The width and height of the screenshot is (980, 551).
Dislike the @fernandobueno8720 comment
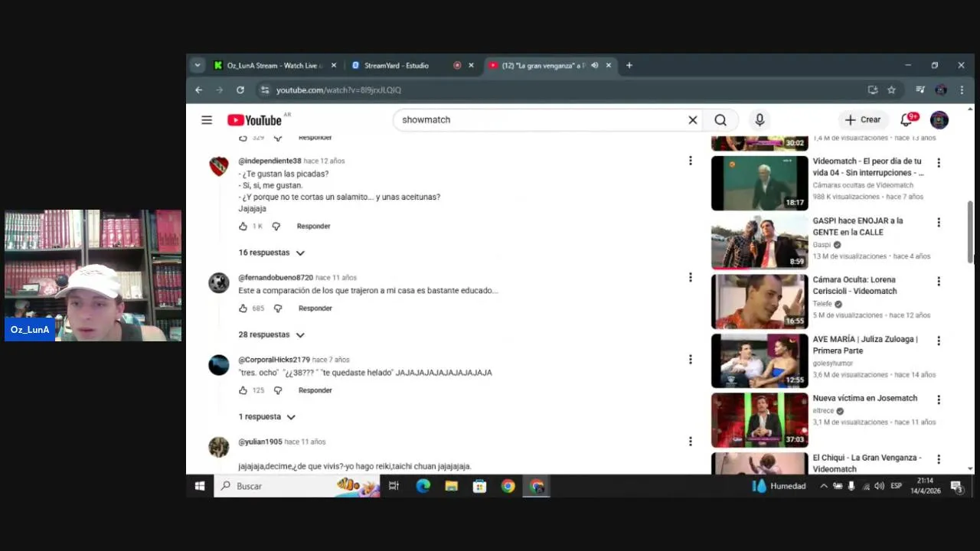point(278,308)
